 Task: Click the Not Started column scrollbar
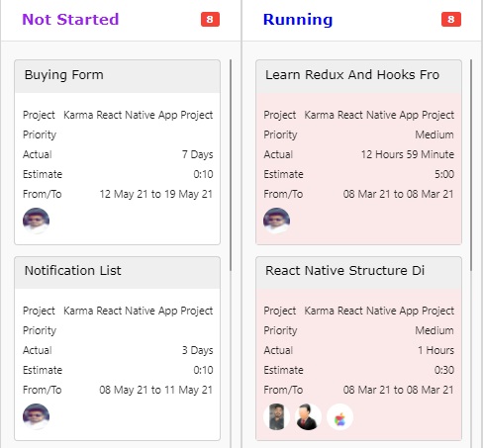pyautogui.click(x=231, y=165)
